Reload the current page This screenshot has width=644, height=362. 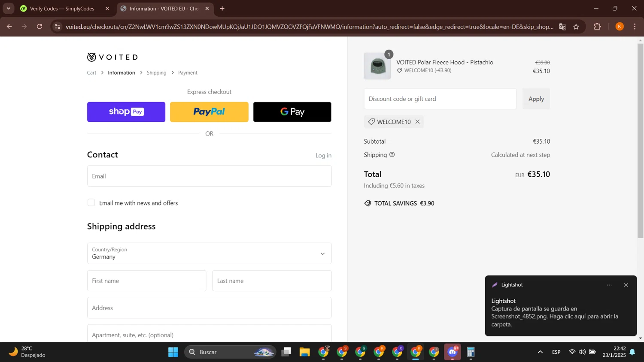tap(39, 27)
